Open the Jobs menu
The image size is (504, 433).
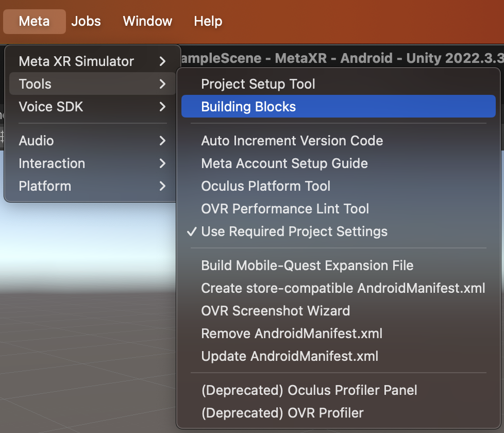86,21
